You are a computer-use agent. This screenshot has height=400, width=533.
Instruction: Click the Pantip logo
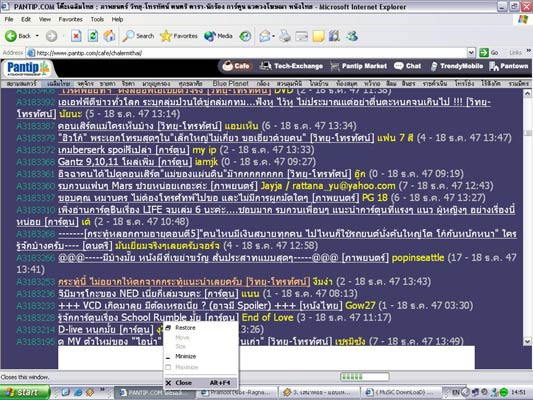[x=28, y=68]
